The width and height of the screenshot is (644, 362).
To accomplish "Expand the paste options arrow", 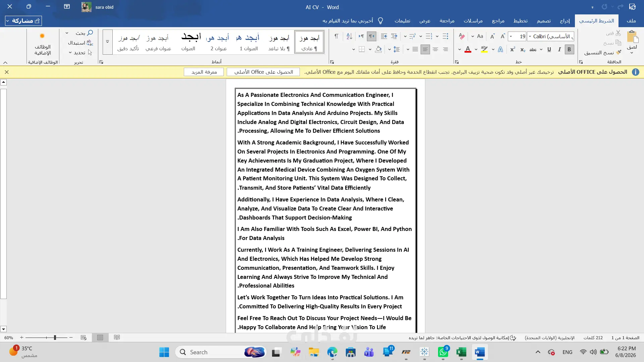I will coord(632,53).
